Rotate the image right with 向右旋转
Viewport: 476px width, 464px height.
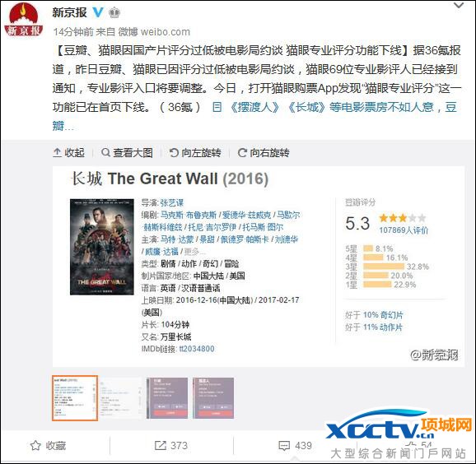pyautogui.click(x=264, y=152)
